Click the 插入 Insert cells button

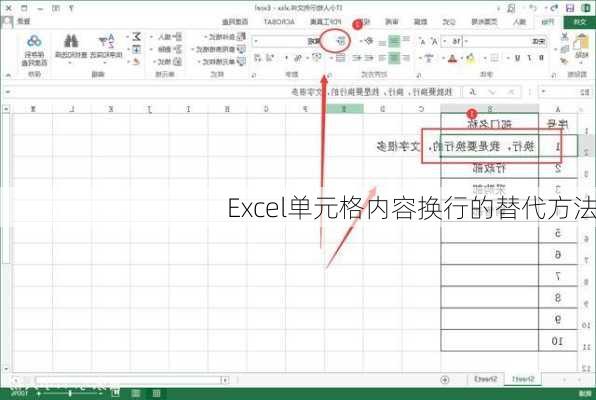[167, 37]
